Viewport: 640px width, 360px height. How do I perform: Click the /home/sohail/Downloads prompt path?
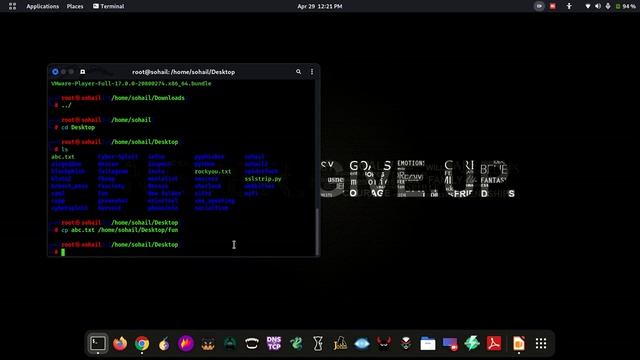[x=148, y=98]
